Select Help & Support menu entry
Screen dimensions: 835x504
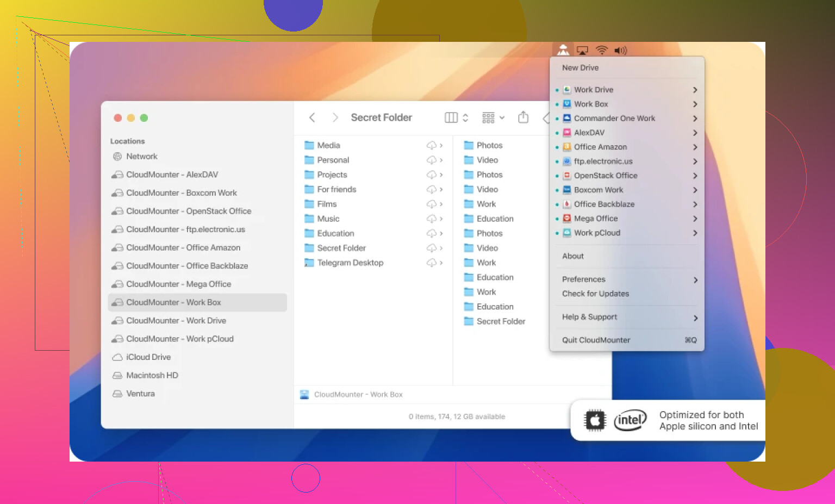point(589,317)
